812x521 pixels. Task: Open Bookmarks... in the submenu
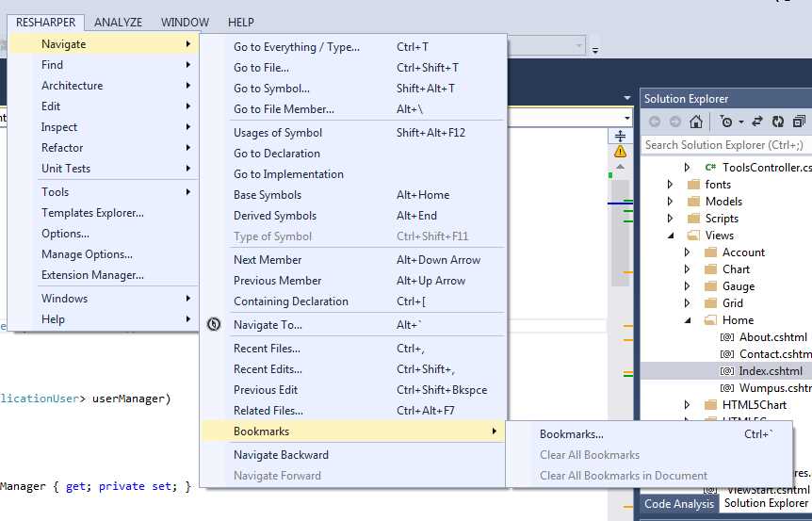649,434
